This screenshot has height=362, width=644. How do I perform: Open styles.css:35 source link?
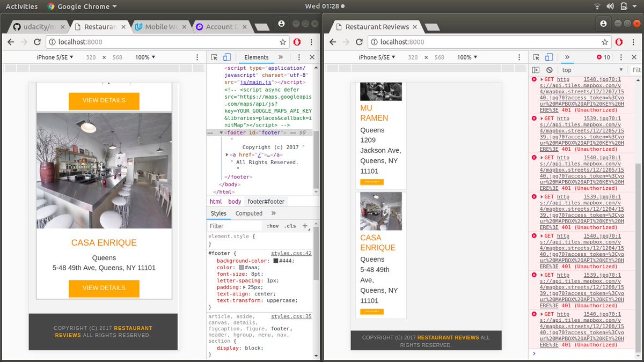[x=291, y=316]
